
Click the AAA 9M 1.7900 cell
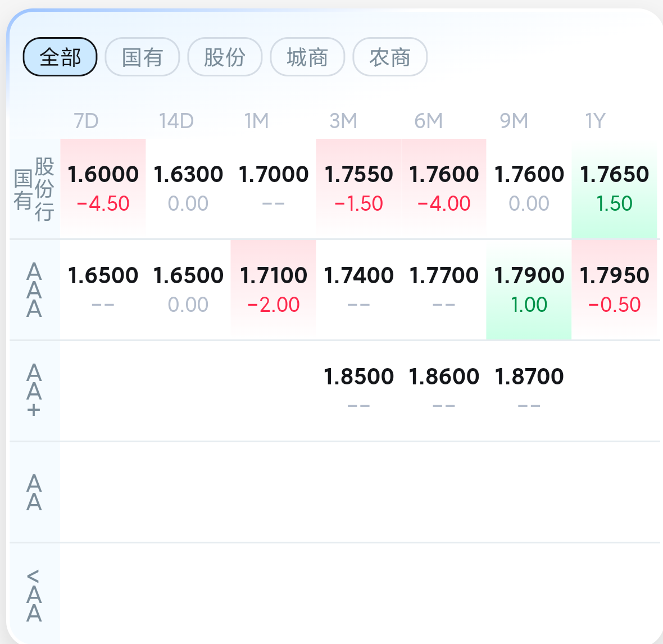pos(529,289)
